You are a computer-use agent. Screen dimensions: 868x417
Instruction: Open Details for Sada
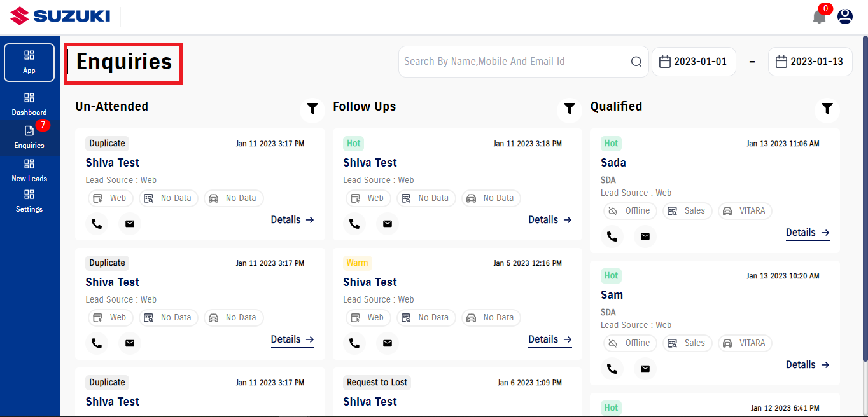point(808,233)
